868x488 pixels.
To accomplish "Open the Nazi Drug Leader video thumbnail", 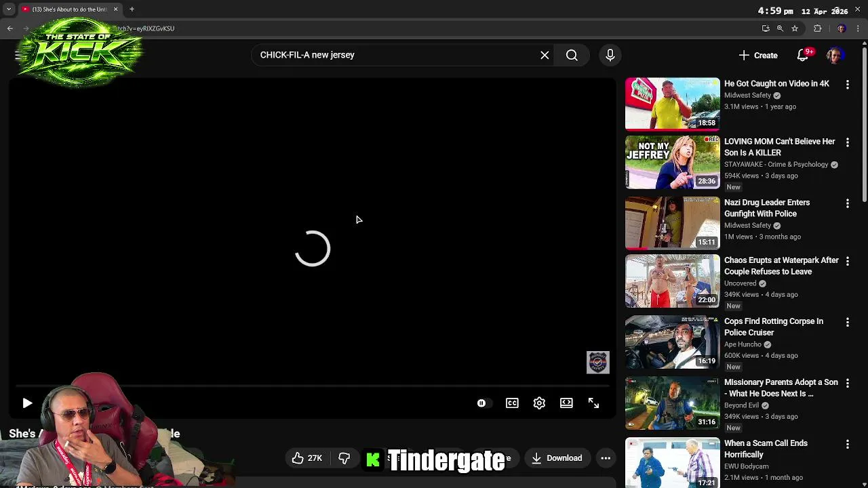I will point(672,223).
